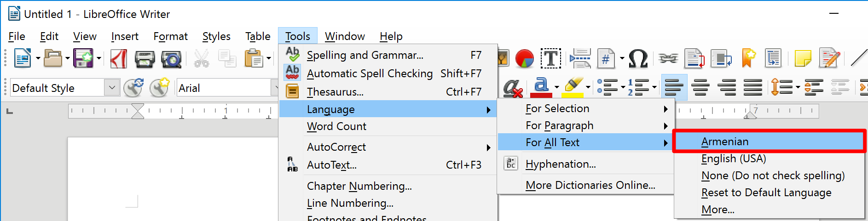This screenshot has height=221, width=868.
Task: Open the Format menu
Action: 171,36
